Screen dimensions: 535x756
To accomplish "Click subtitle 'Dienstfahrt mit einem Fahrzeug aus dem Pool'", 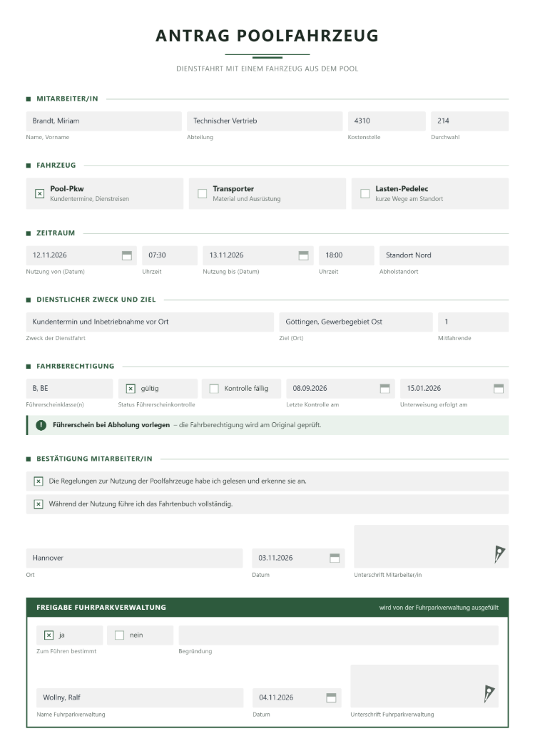I will click(267, 69).
